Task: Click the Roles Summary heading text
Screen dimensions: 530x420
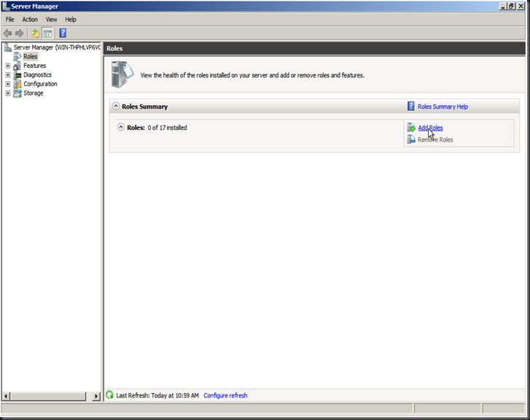Action: (x=144, y=106)
